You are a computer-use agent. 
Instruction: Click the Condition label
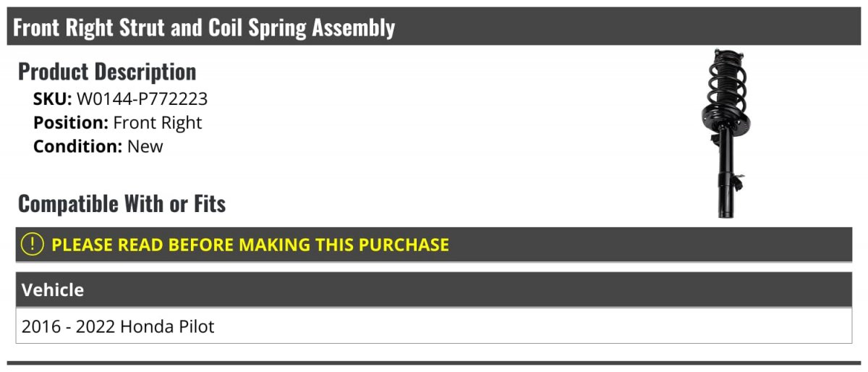78,146
